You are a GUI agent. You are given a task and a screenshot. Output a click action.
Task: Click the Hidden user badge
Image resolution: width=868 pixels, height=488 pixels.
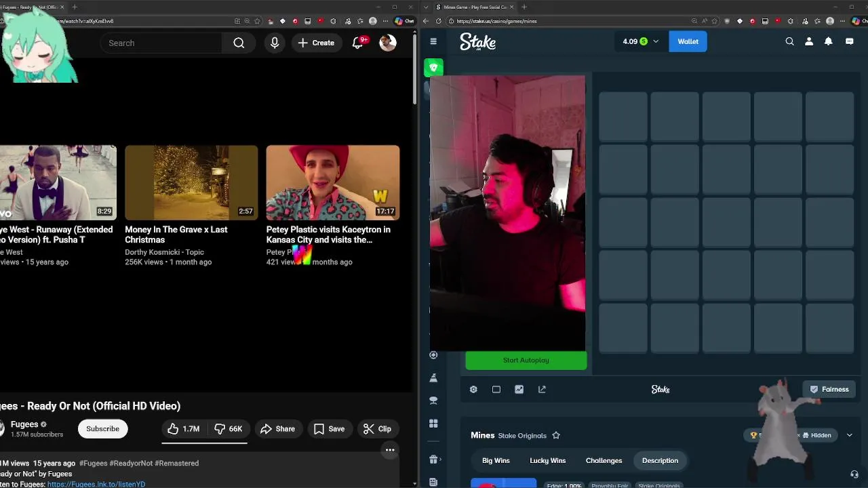click(x=816, y=435)
